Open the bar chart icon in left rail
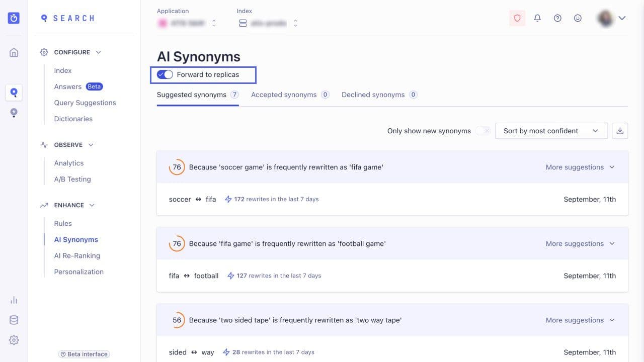Viewport: 644px width, 362px height. coord(14,300)
